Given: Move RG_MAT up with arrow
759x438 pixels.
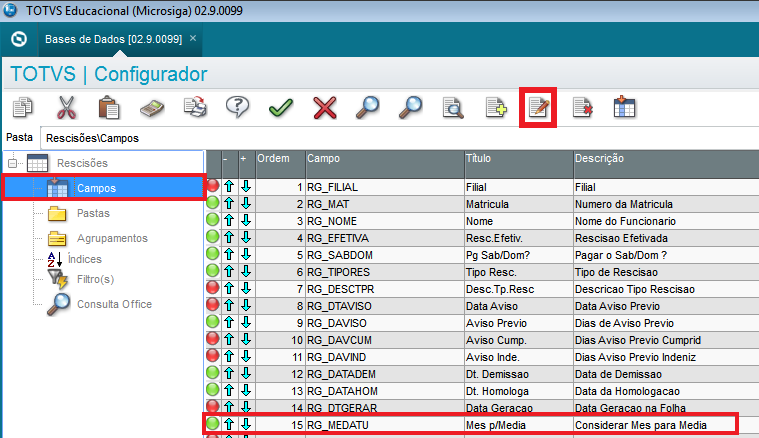Looking at the screenshot, I should click(x=229, y=203).
